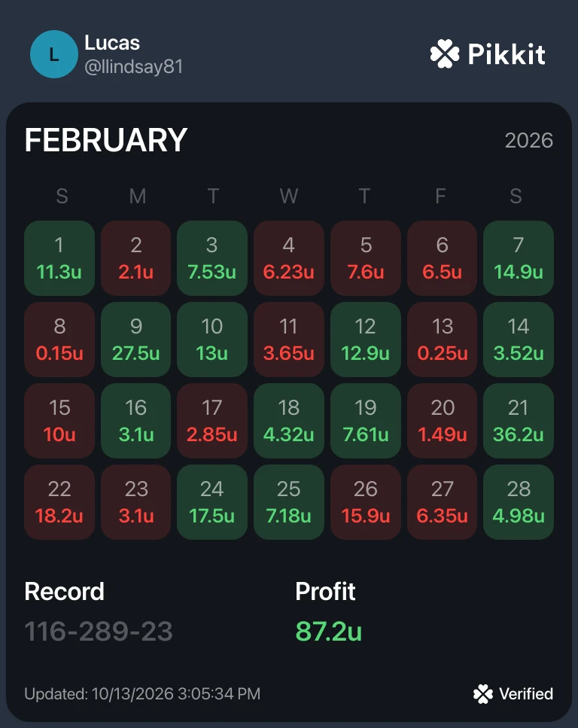The width and height of the screenshot is (578, 728).
Task: Tap day 17 tile with 2.85u
Action: pyautogui.click(x=212, y=421)
